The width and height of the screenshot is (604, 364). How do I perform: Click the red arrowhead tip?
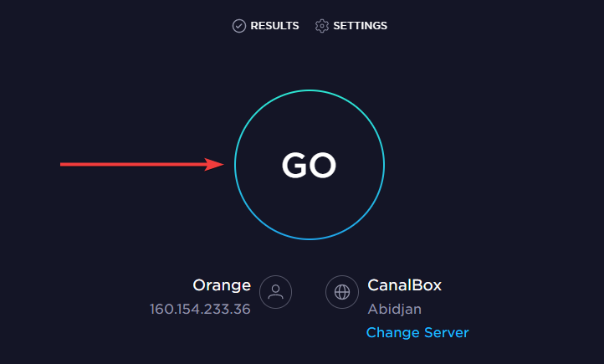point(222,165)
